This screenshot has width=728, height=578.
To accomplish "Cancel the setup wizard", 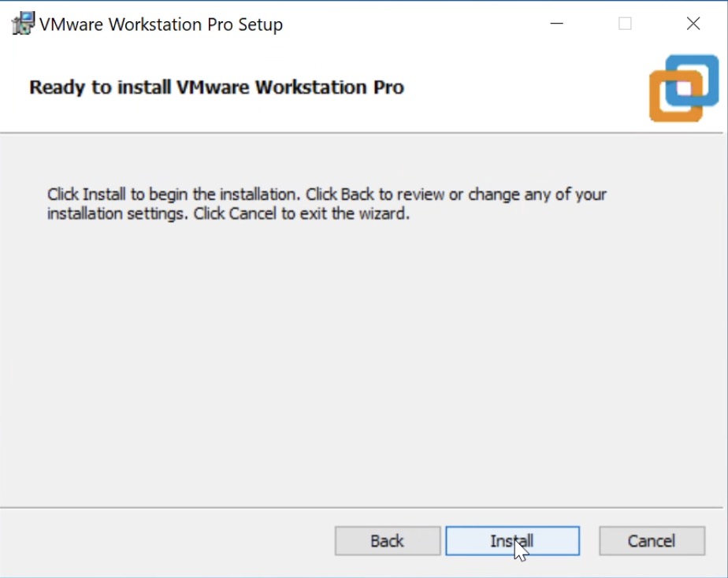I will pyautogui.click(x=651, y=541).
